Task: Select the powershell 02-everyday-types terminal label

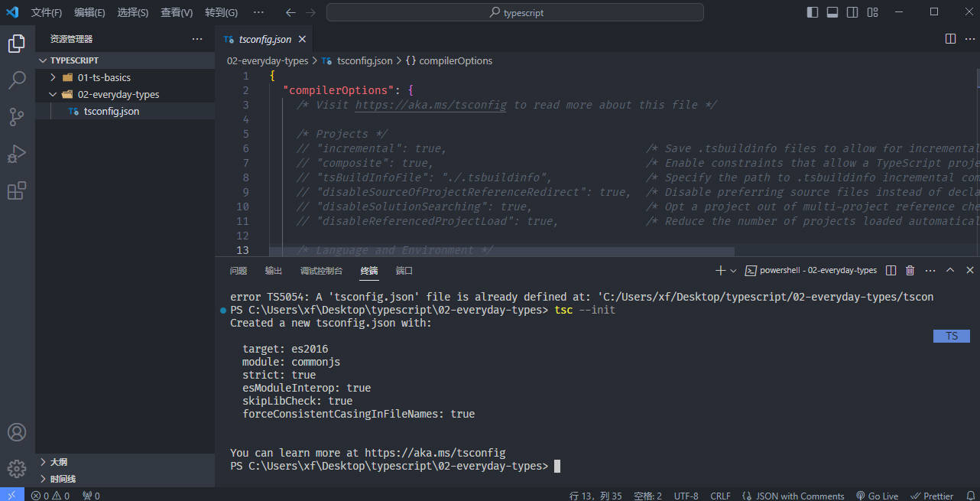Action: [x=811, y=270]
